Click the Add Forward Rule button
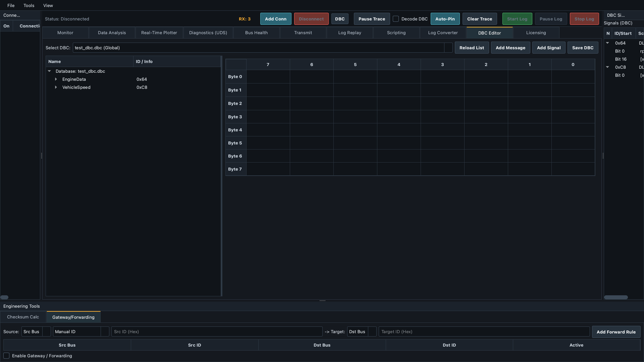Screen dimensions: 644x362 616,332
